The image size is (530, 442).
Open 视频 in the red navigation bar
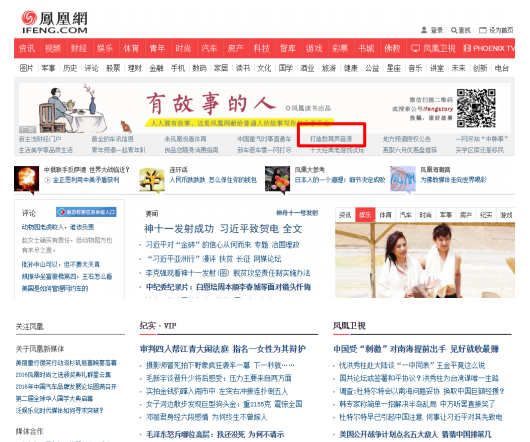53,48
